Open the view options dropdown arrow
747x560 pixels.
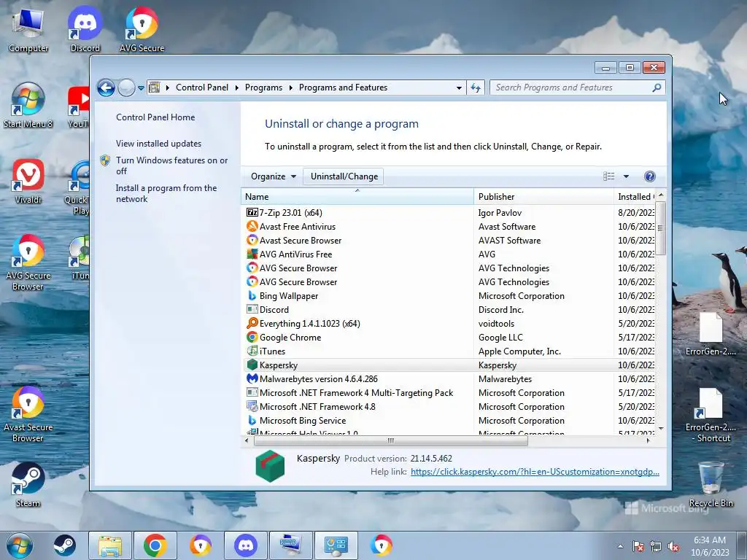click(626, 176)
